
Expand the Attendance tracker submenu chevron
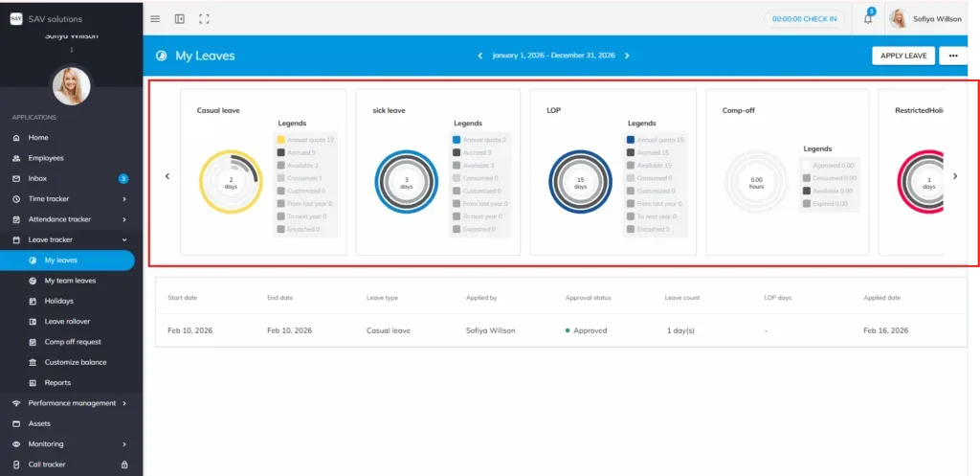tap(124, 219)
